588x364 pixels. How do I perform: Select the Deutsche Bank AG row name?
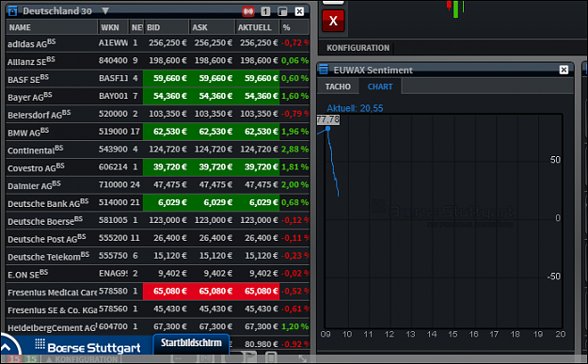[48, 203]
